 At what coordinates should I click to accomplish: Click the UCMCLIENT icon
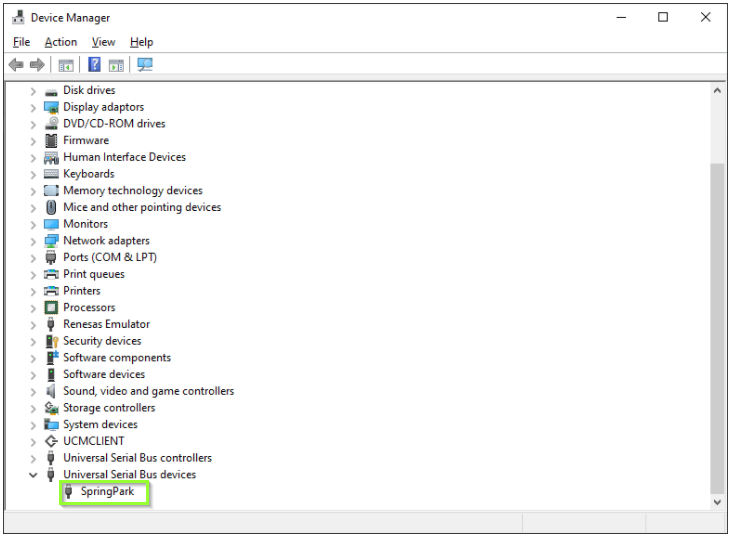[x=51, y=441]
